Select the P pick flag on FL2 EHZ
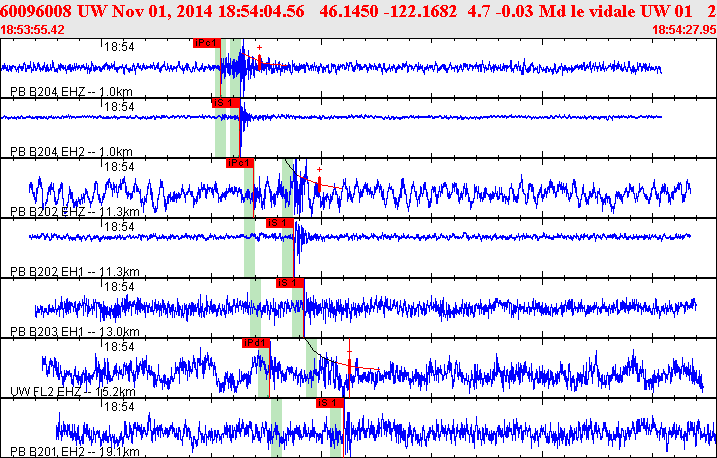717x458 pixels. coord(256,342)
